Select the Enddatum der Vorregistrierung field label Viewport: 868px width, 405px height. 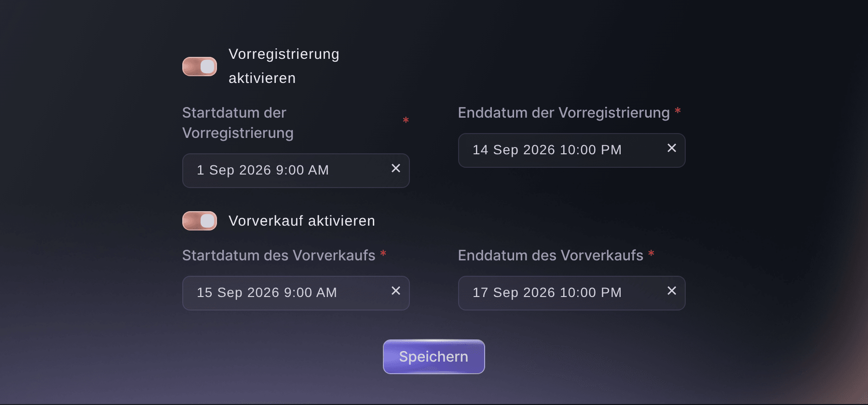(x=564, y=113)
